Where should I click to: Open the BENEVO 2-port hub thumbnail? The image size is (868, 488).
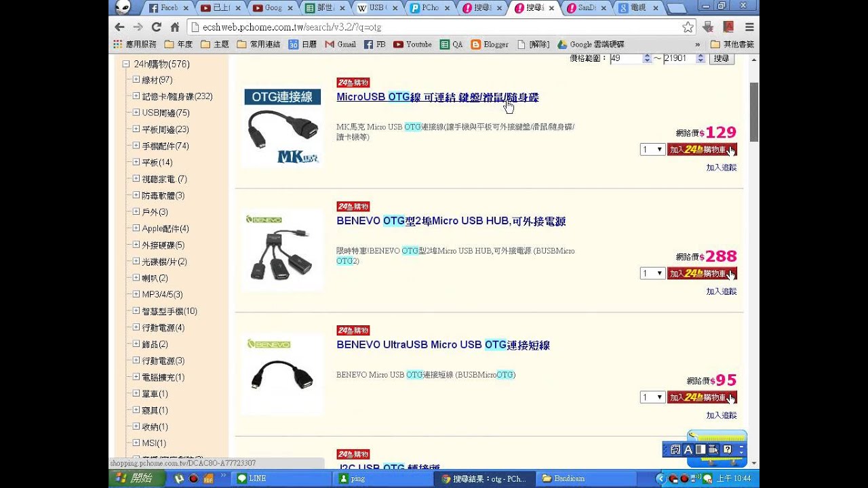(x=282, y=251)
